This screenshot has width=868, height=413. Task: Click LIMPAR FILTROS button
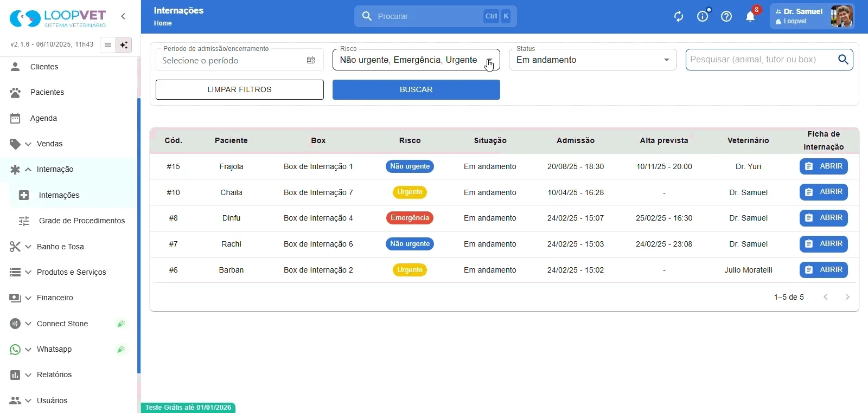click(x=240, y=90)
